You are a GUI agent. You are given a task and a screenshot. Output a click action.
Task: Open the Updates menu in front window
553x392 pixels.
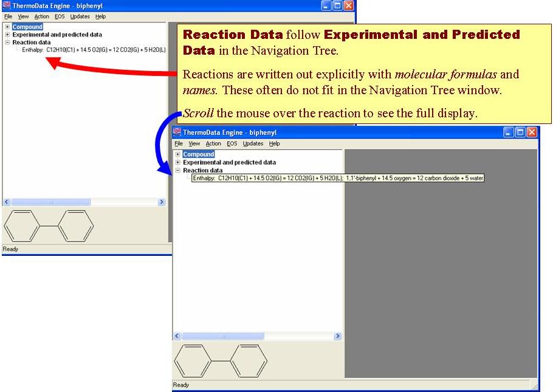click(253, 144)
